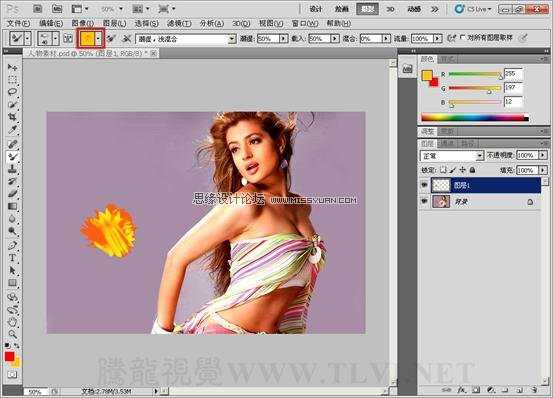Viewport: 553px width, 398px height.
Task: Open the 图层(L) menu
Action: pyautogui.click(x=115, y=23)
